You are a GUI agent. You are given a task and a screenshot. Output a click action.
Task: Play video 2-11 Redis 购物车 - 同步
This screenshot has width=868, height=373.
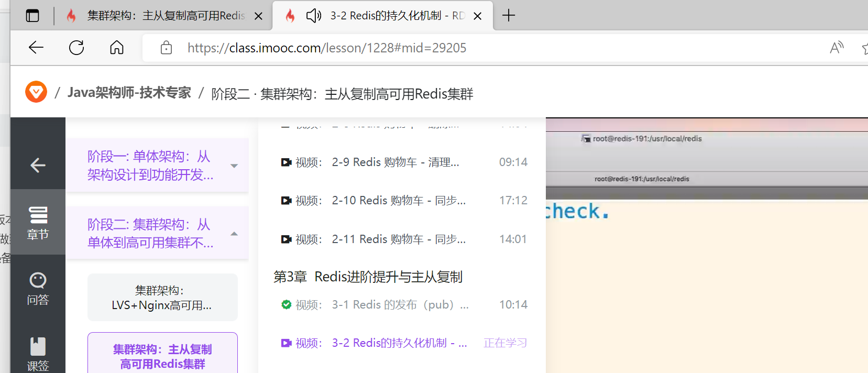403,239
